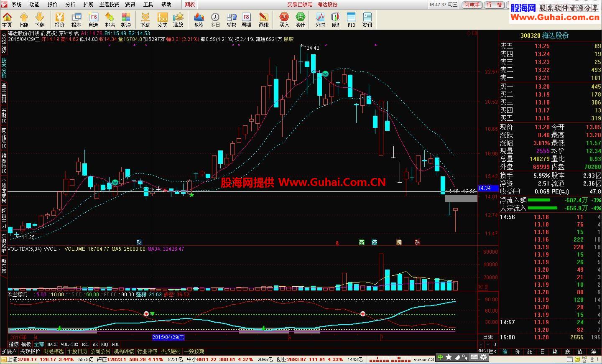The width and height of the screenshot is (602, 364).
Task: Select the 模板 template tab
Action: 26,344
